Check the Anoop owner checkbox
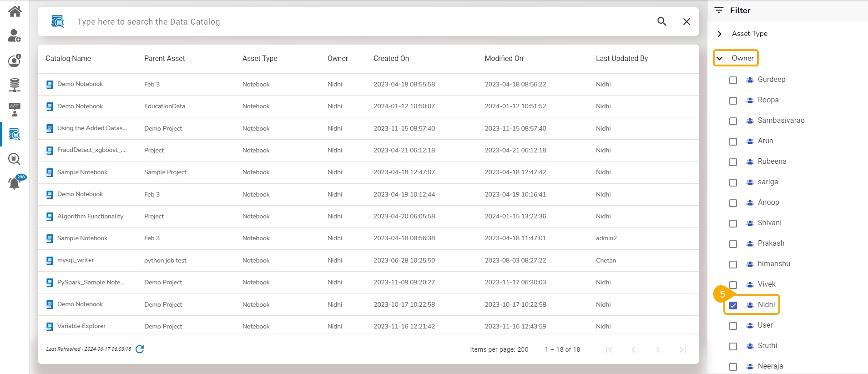The width and height of the screenshot is (868, 374). [x=733, y=203]
